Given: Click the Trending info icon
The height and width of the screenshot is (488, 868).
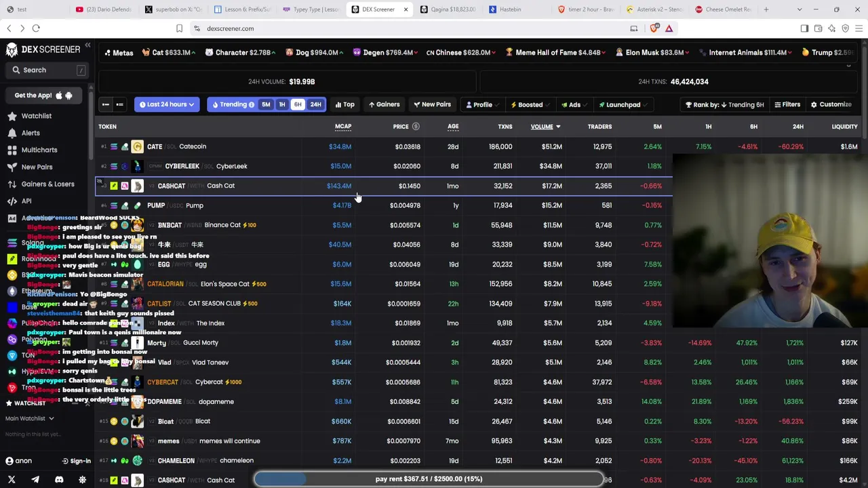Looking at the screenshot, I should [252, 105].
